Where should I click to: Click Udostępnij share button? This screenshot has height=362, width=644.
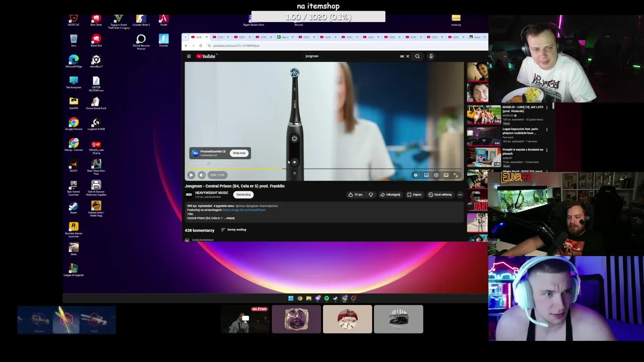click(x=390, y=195)
